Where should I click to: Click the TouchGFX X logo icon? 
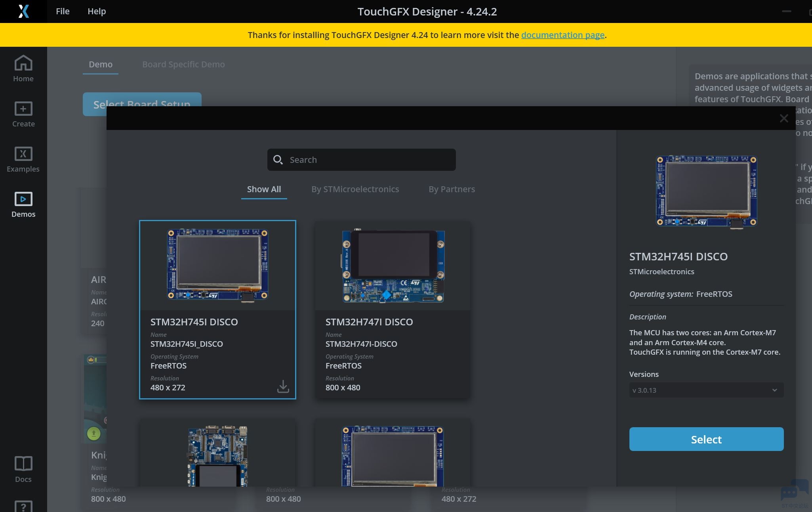(23, 11)
